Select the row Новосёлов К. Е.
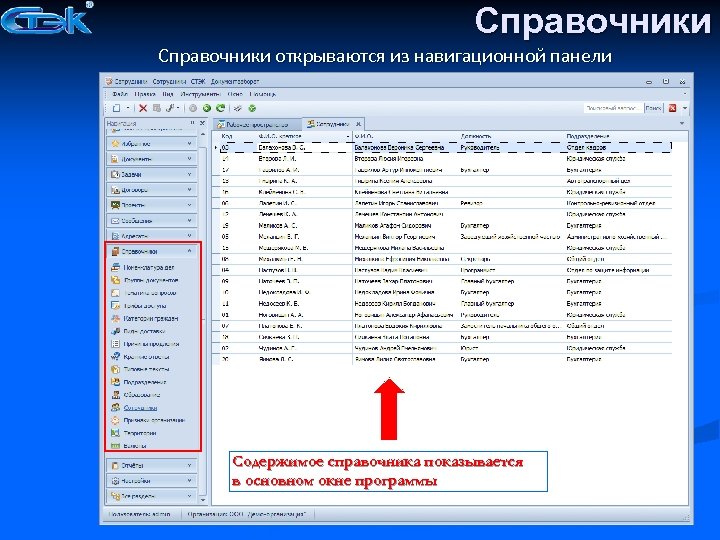Viewport: 720px width, 540px height. tap(444, 304)
